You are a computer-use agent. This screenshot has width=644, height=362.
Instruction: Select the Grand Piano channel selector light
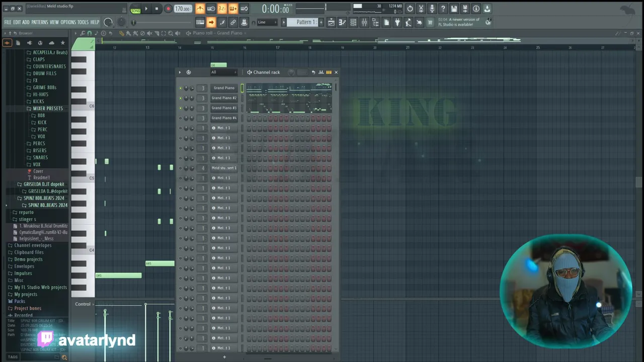[x=242, y=88]
